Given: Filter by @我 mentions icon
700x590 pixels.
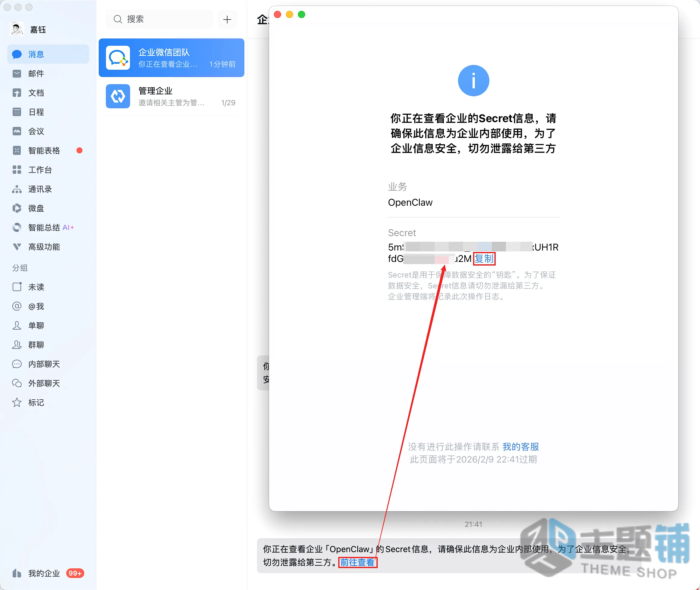Looking at the screenshot, I should tap(17, 306).
